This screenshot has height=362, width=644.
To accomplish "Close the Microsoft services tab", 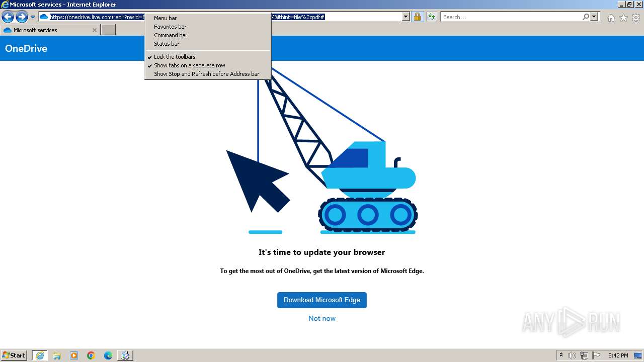I will point(94,30).
